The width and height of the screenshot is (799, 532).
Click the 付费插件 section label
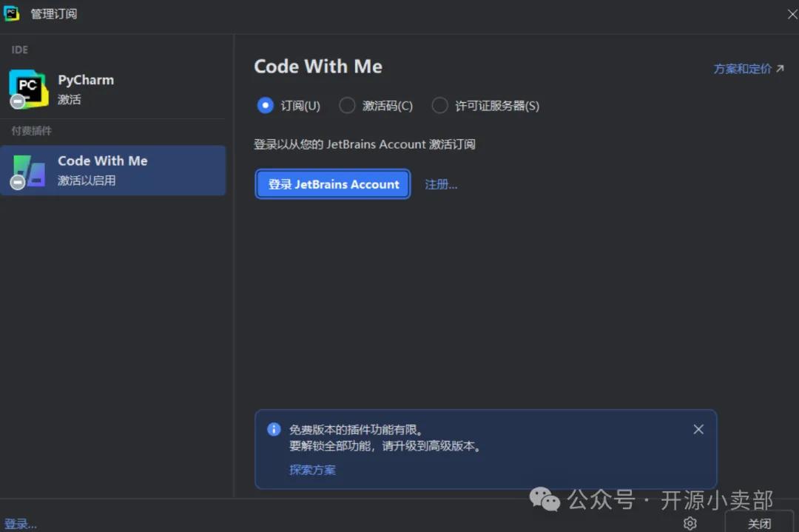[32, 131]
